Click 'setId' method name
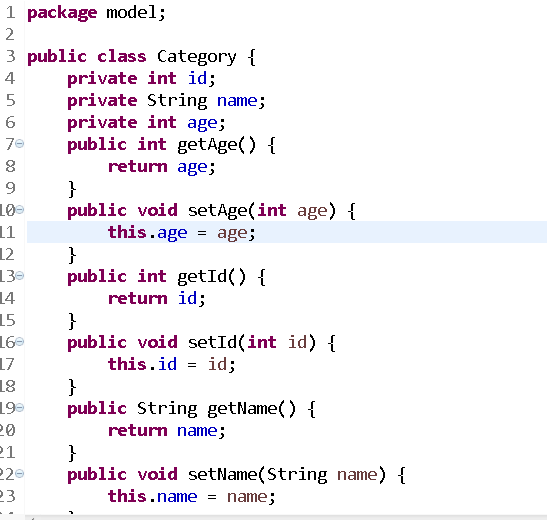Image resolution: width=547 pixels, height=520 pixels. coord(212,342)
